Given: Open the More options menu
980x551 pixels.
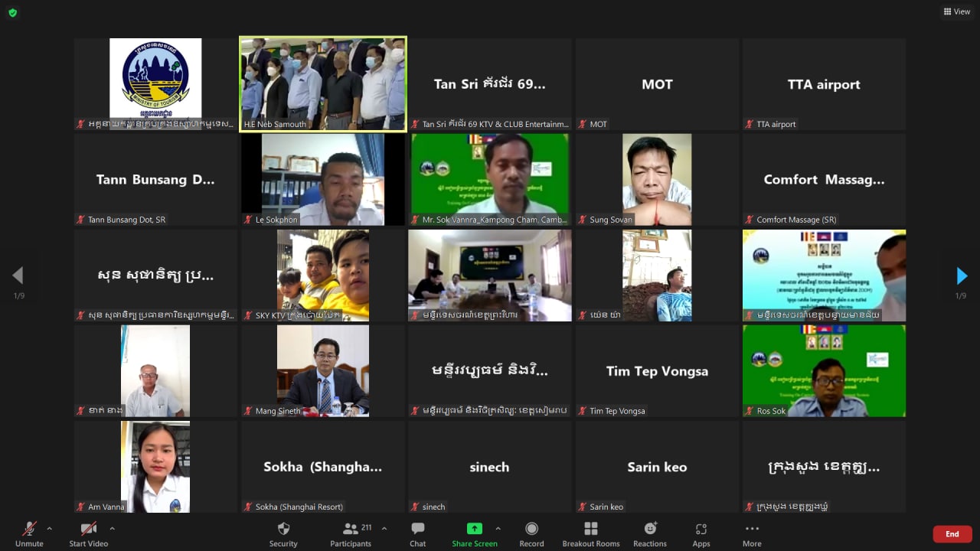Looking at the screenshot, I should coord(751,529).
